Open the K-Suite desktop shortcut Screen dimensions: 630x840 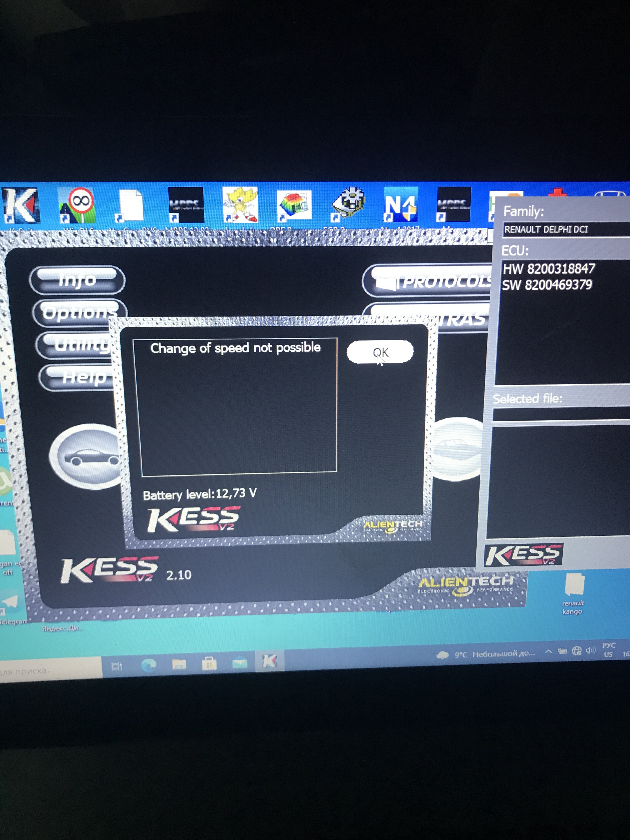tap(21, 205)
